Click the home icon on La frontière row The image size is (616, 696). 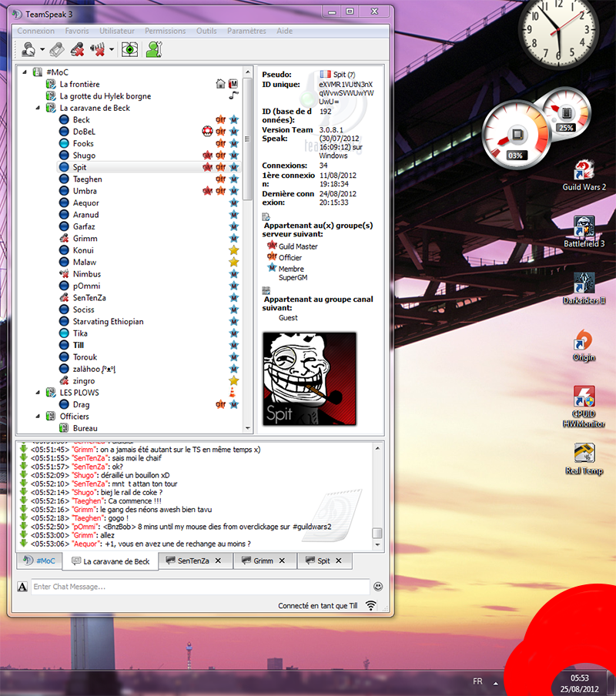click(x=220, y=84)
